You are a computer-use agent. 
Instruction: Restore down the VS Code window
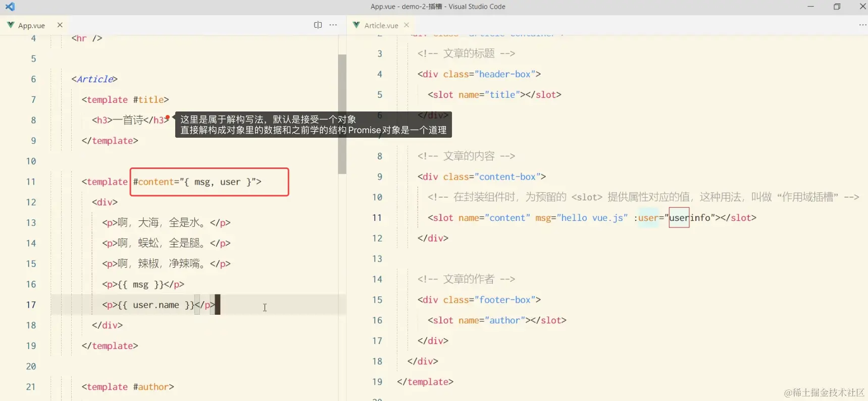coord(837,7)
